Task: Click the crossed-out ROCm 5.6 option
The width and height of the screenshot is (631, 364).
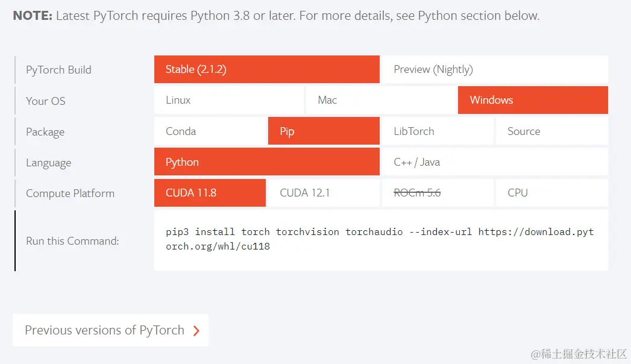Action: click(437, 193)
